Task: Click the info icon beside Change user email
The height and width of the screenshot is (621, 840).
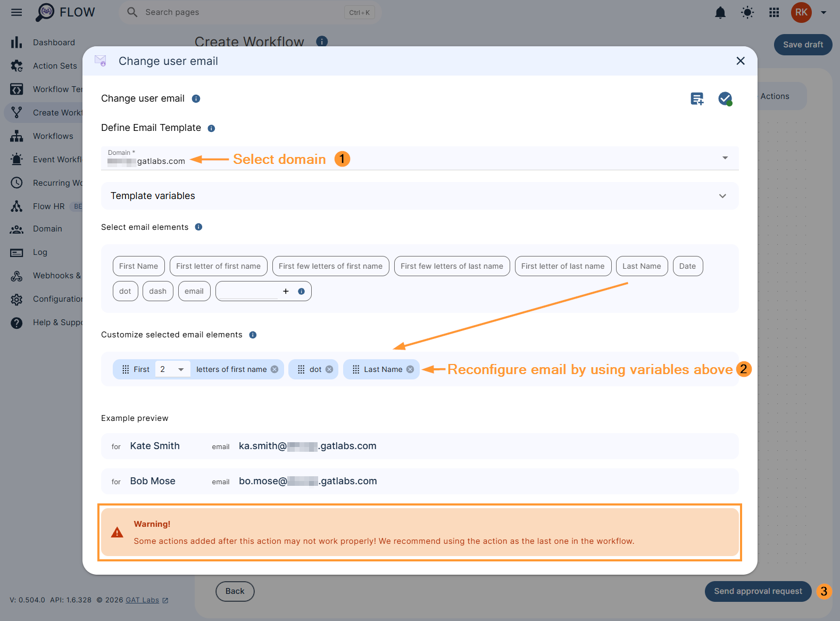Action: click(x=196, y=98)
